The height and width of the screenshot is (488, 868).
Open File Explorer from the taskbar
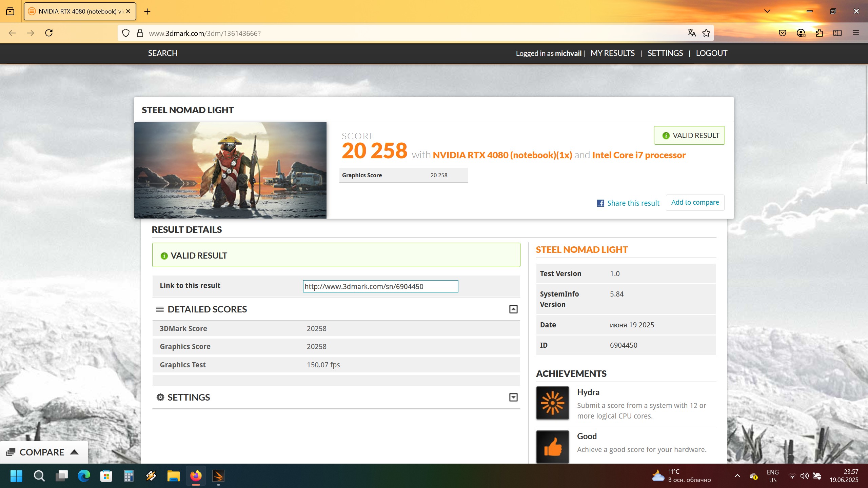[173, 476]
